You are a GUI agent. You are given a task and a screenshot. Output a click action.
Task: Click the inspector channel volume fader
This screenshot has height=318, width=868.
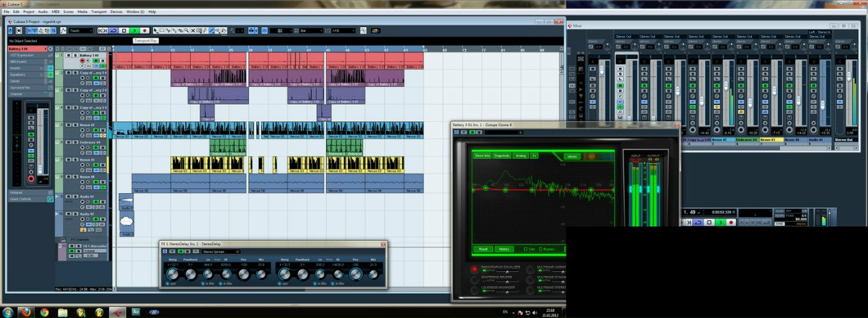pos(40,170)
